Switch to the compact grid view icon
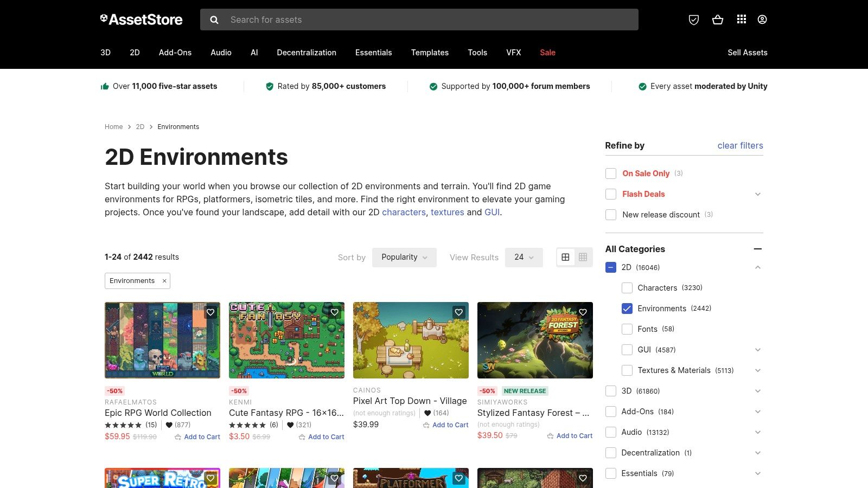868x488 pixels. (583, 257)
